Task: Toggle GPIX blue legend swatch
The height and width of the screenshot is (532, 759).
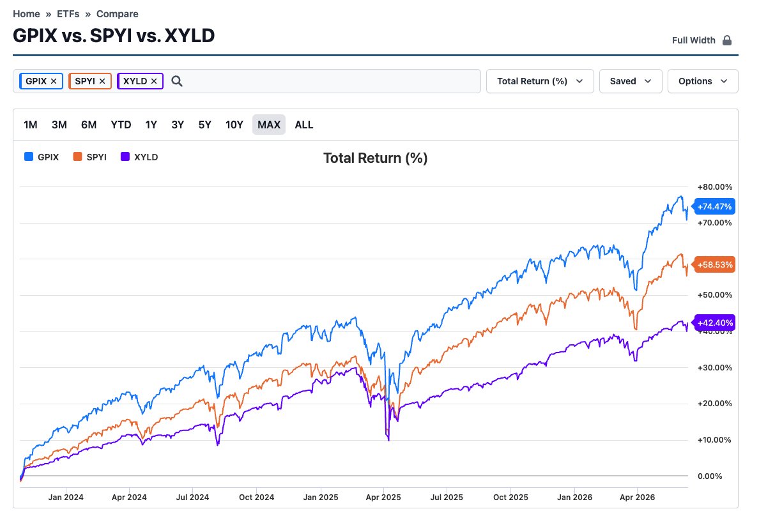Action: (29, 156)
